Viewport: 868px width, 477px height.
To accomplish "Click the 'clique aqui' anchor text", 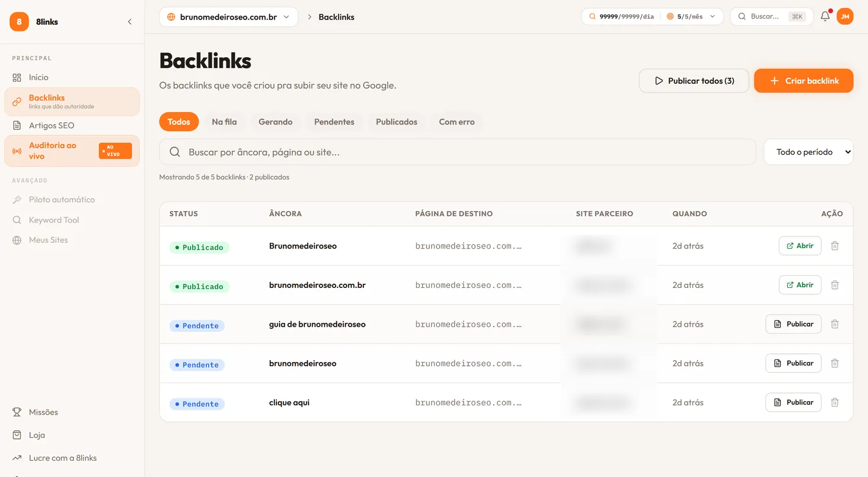I will click(289, 402).
